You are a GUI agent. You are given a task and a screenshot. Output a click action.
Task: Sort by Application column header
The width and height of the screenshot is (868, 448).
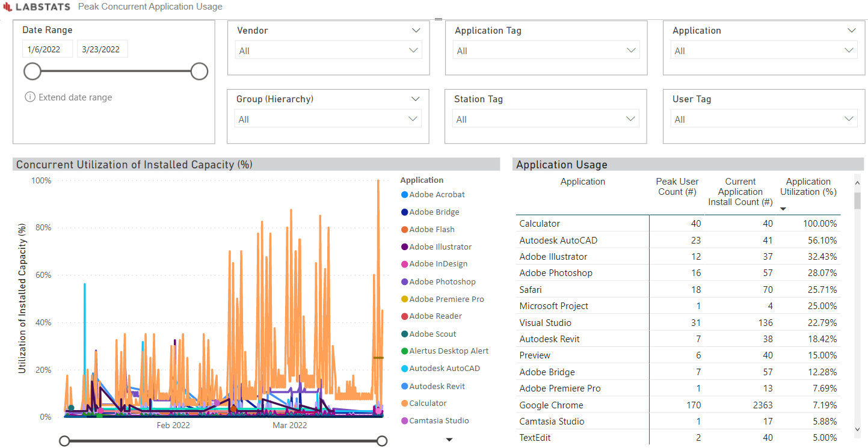[x=583, y=182]
